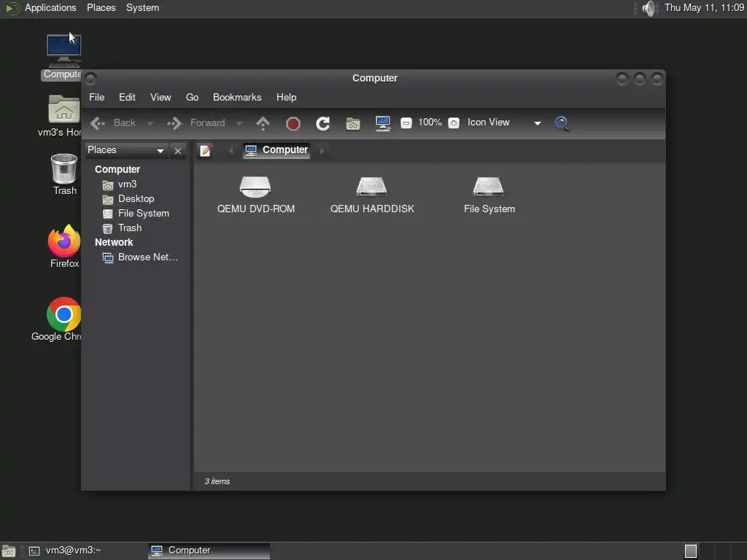Viewport: 747px width, 560px height.
Task: Click the volume speaker icon
Action: pyautogui.click(x=649, y=8)
